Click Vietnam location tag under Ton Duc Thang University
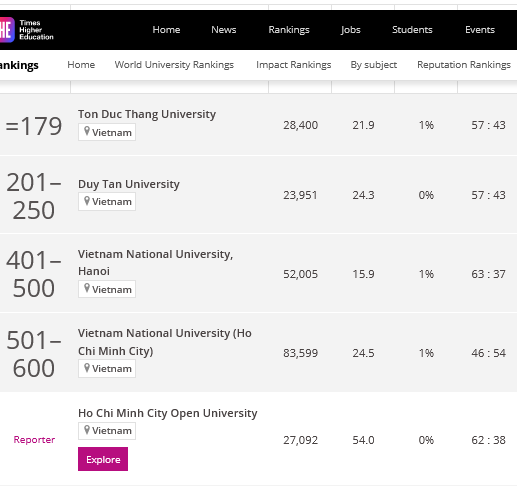This screenshot has height=494, width=517. pyautogui.click(x=107, y=132)
